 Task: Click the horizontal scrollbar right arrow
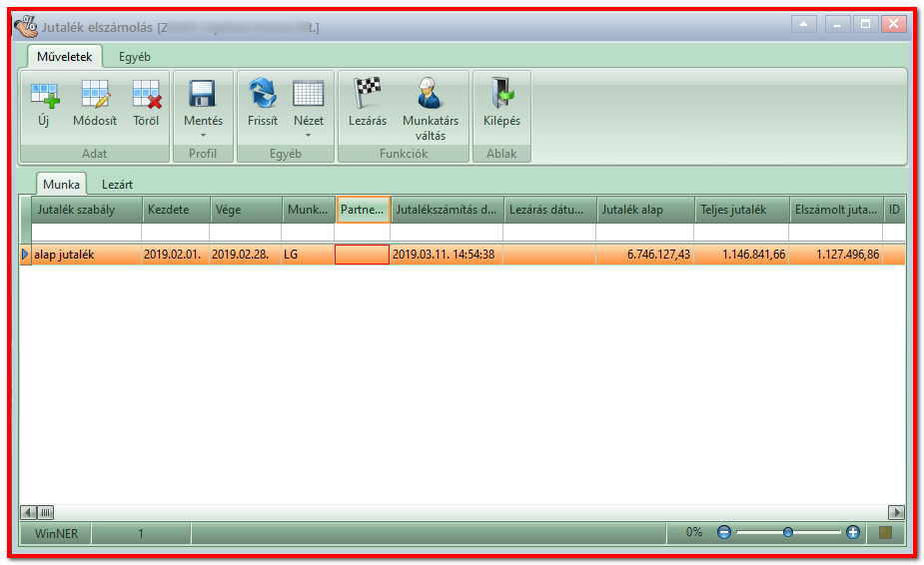[x=896, y=512]
